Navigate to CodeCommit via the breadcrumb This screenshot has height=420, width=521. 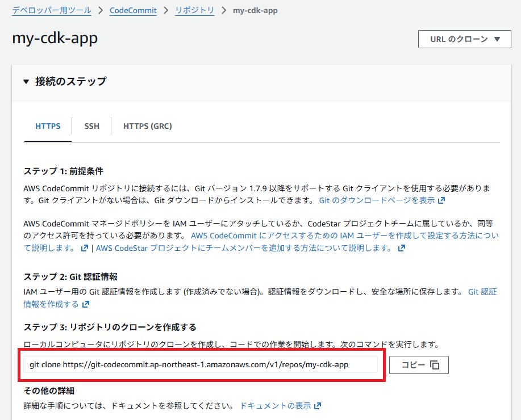[133, 10]
